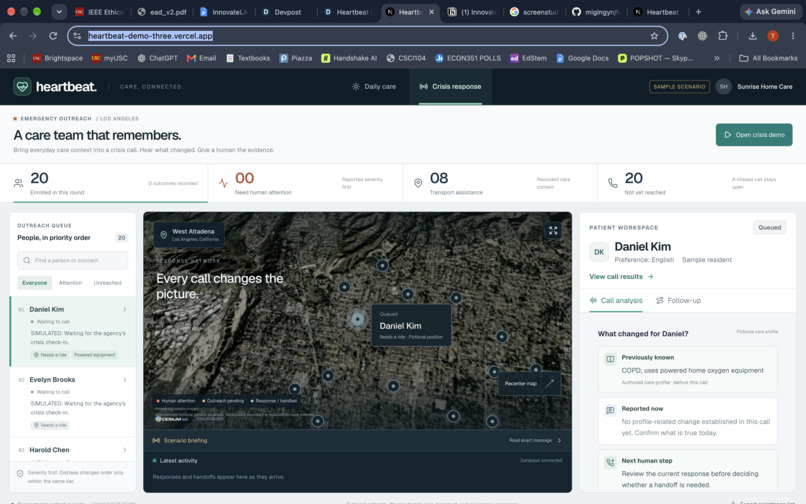Image resolution: width=806 pixels, height=504 pixels.
Task: Open the SH account avatar
Action: 723,86
